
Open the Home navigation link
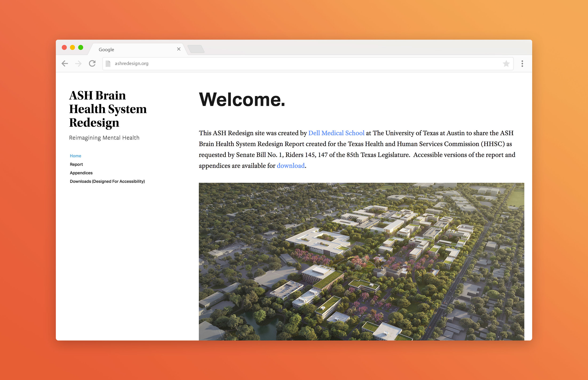tap(75, 156)
